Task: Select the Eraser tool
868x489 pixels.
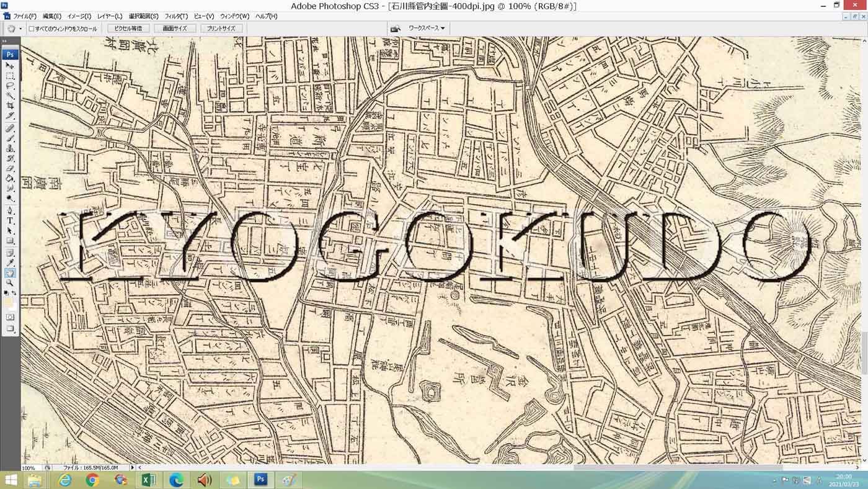Action: 10,168
